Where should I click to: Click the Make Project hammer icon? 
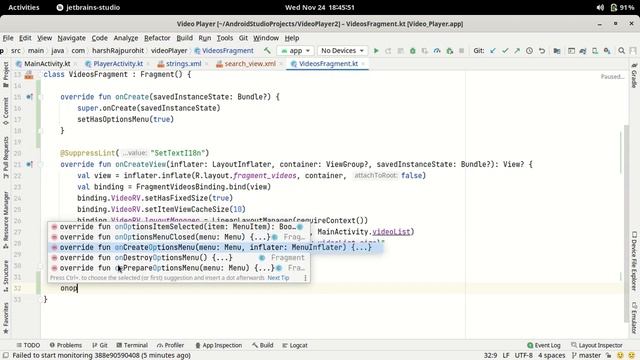coord(267,51)
